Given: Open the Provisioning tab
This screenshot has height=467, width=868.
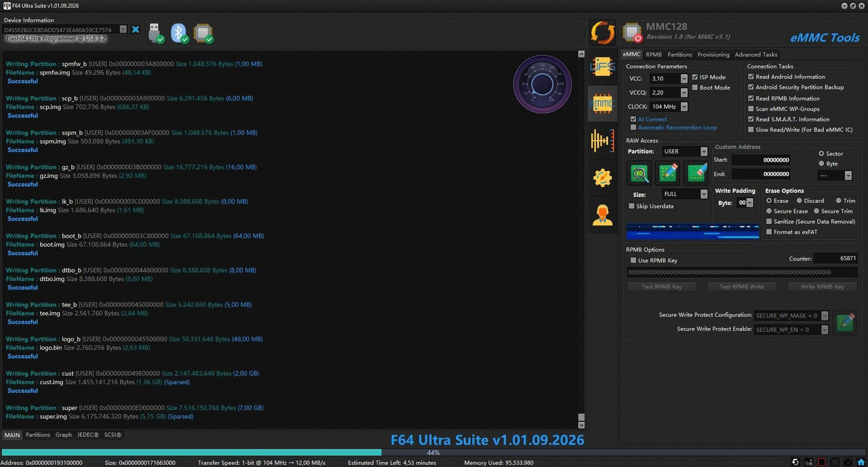Looking at the screenshot, I should (713, 55).
